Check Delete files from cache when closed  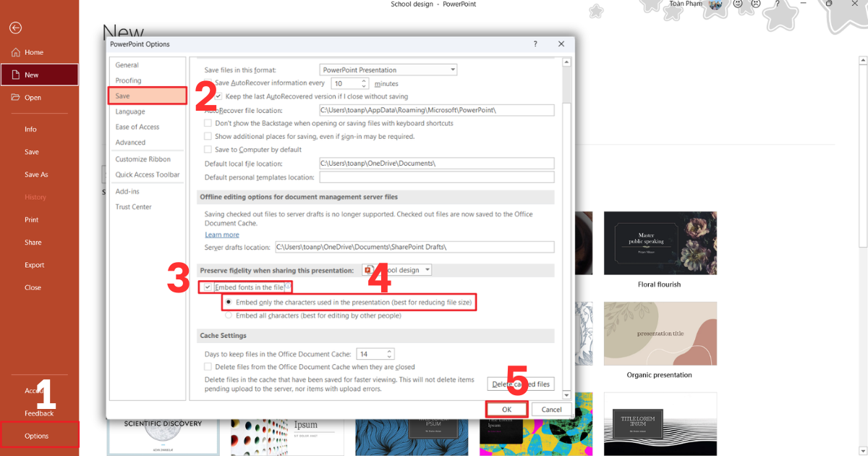[x=208, y=367]
